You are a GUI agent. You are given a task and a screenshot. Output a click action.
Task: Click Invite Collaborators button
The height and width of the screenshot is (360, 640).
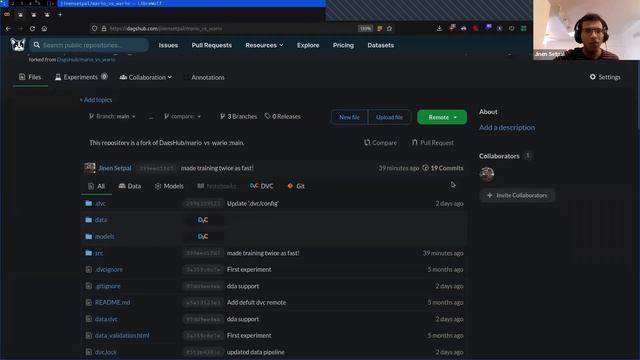tap(517, 195)
